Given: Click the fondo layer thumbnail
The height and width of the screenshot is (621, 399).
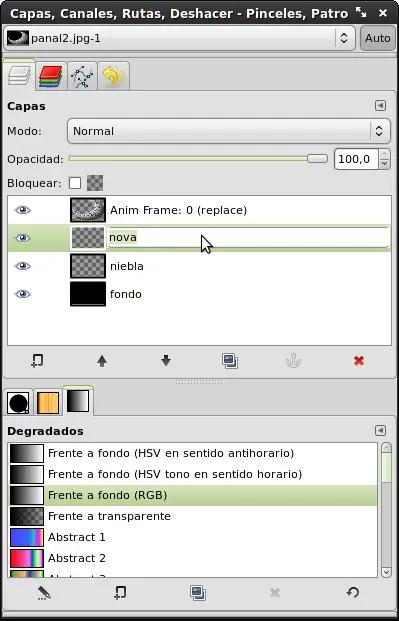Looking at the screenshot, I should coord(88,294).
